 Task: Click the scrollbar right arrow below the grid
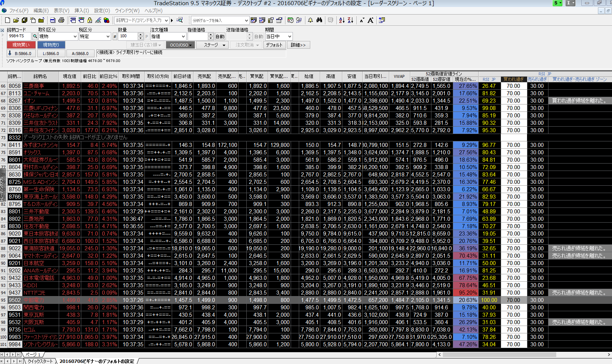(609, 354)
